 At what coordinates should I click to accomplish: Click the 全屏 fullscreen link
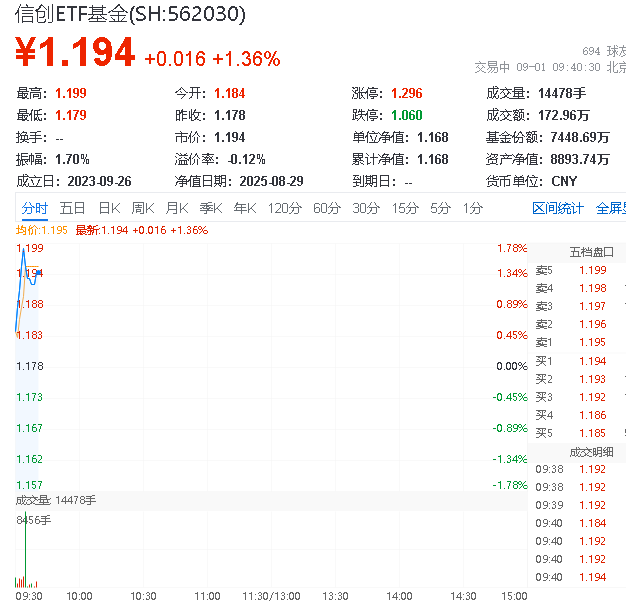[610, 208]
